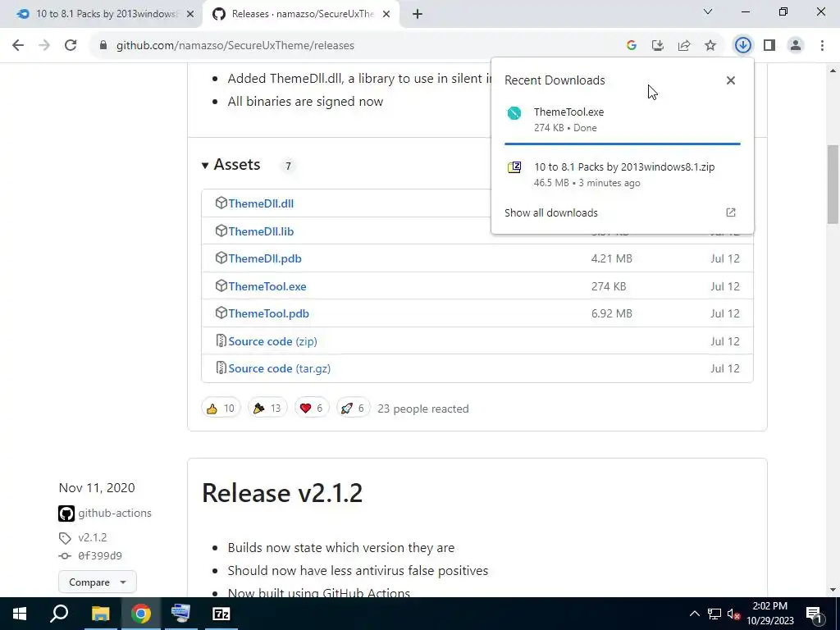Viewport: 840px width, 630px height.
Task: Open the Chrome three-dot menu
Action: (x=822, y=46)
